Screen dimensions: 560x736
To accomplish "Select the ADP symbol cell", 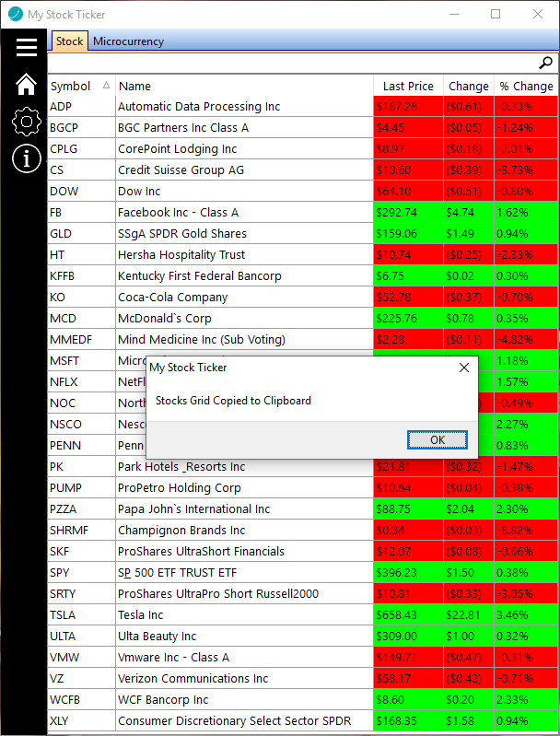I will (81, 107).
